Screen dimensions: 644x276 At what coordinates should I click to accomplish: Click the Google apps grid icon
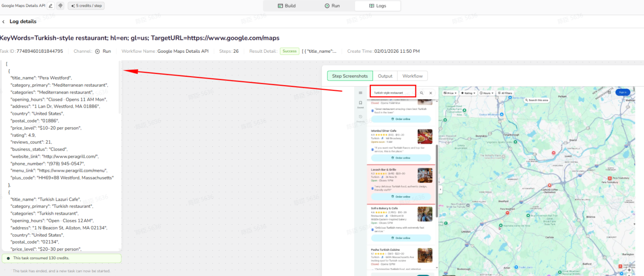click(x=609, y=92)
